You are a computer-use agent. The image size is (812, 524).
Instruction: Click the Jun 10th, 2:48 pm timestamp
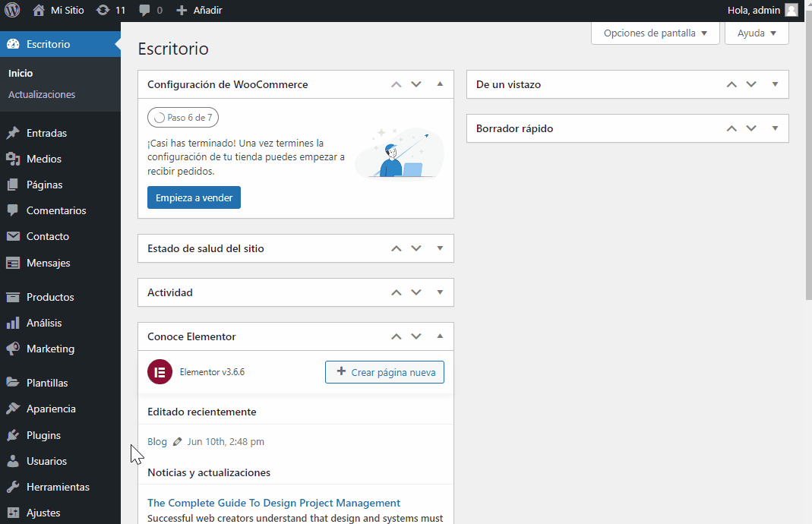pyautogui.click(x=226, y=442)
